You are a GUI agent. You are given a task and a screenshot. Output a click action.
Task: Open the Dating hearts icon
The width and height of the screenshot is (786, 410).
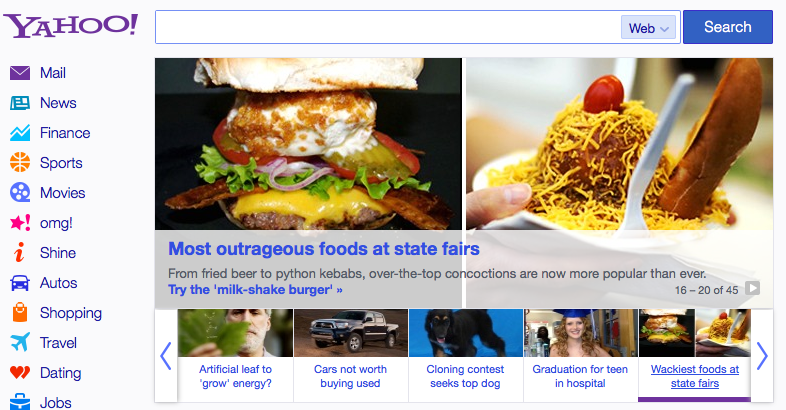click(20, 372)
